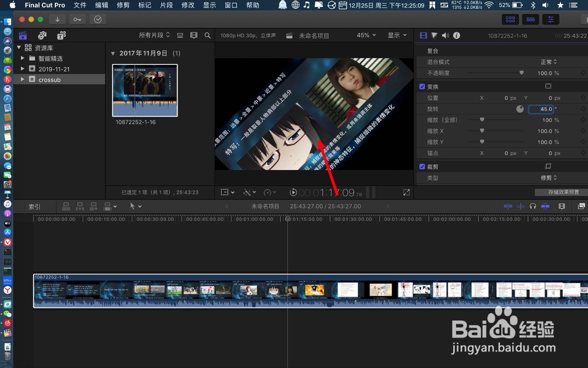Click the crop onscreen control icon
Screen dimensions: 588x368
click(x=548, y=166)
